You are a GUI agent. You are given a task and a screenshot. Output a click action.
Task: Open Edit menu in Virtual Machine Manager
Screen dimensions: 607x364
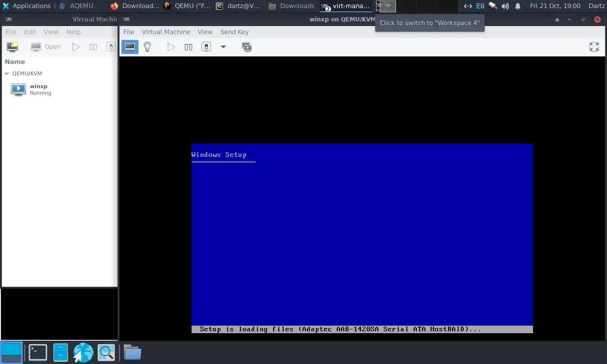pyautogui.click(x=30, y=32)
